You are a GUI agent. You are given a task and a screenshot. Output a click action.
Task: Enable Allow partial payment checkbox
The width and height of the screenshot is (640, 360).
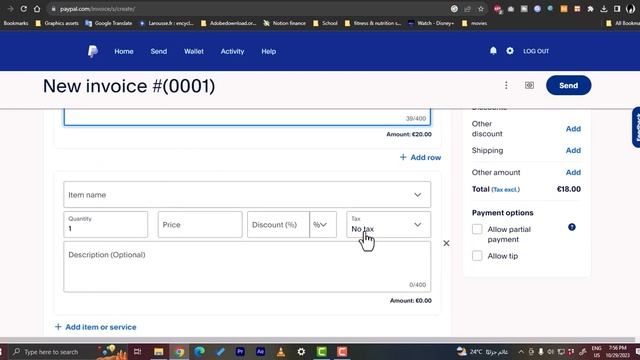pyautogui.click(x=477, y=229)
